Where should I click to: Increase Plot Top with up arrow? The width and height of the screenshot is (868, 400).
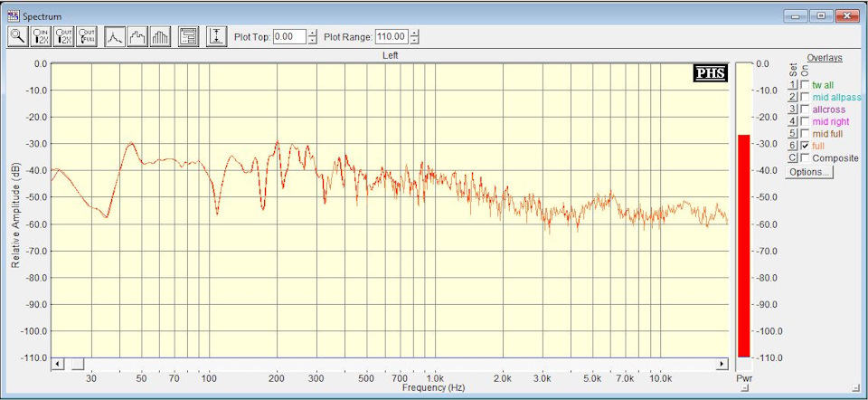(313, 33)
